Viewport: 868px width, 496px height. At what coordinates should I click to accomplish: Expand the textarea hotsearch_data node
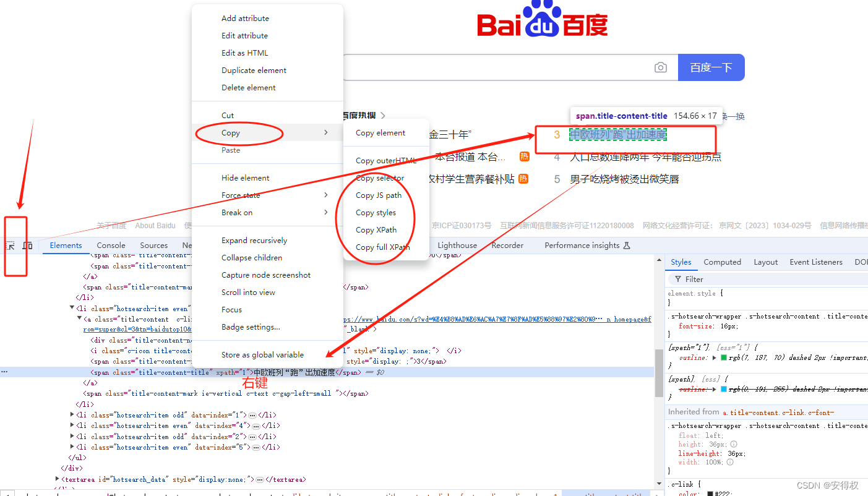coord(58,479)
